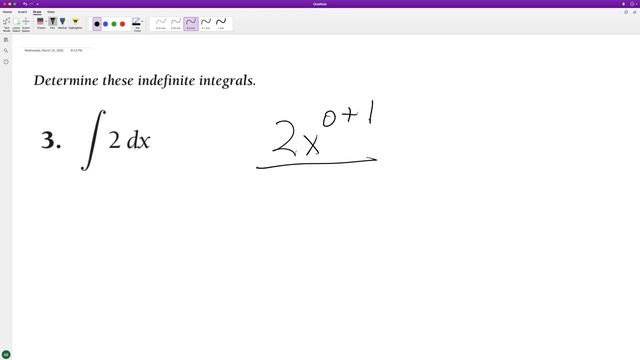Open recent notes clock icon in sidebar
The width and height of the screenshot is (640, 360).
(x=6, y=62)
